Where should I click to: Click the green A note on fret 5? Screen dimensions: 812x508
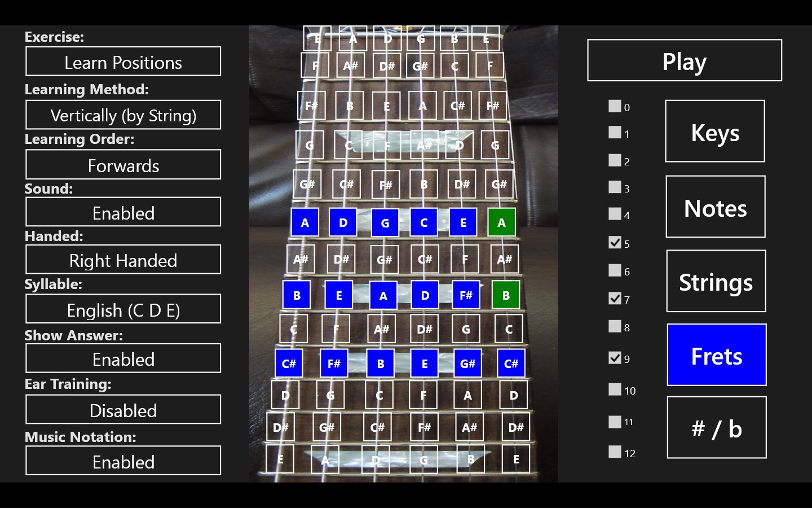(501, 222)
